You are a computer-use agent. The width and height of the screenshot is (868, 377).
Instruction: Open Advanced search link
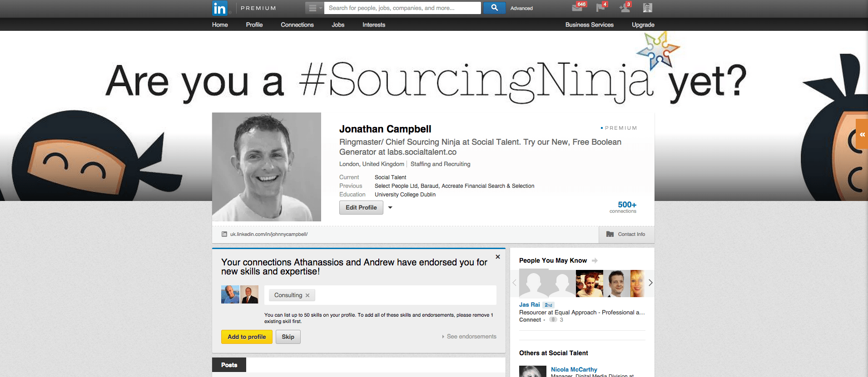(521, 8)
